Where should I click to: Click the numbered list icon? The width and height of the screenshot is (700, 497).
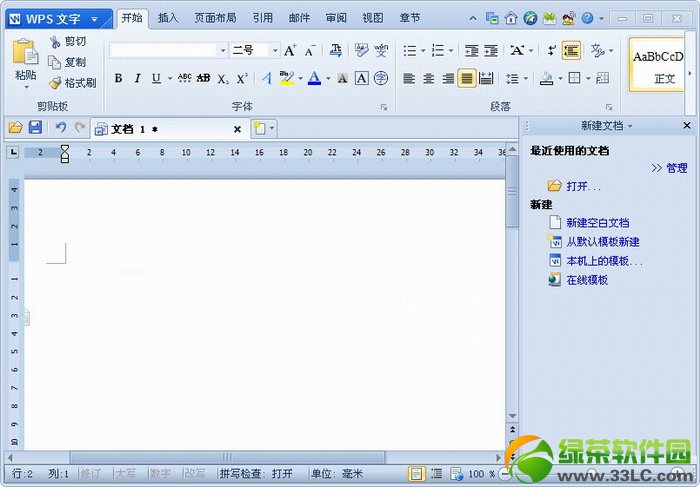[x=438, y=50]
